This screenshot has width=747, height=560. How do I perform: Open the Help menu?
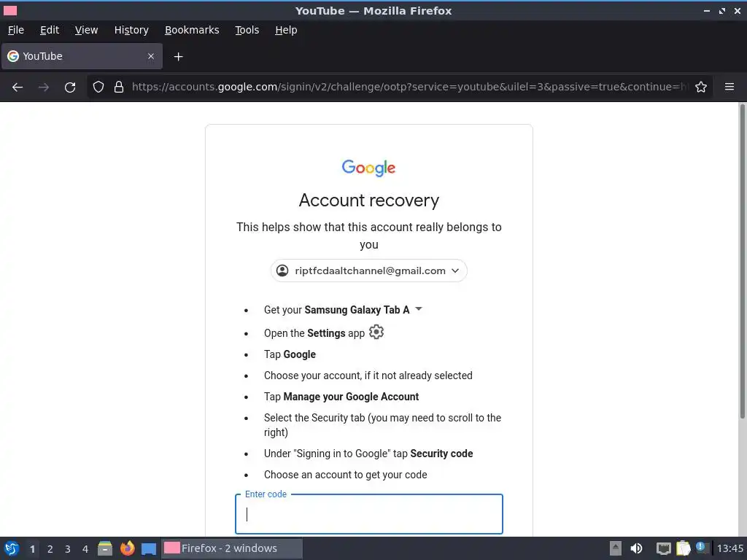click(x=286, y=30)
